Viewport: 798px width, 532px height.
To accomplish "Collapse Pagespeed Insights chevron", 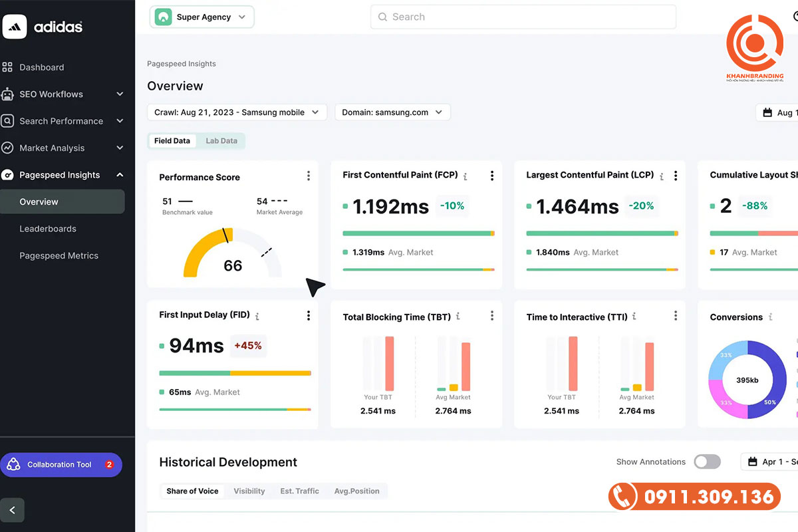I will click(x=120, y=175).
